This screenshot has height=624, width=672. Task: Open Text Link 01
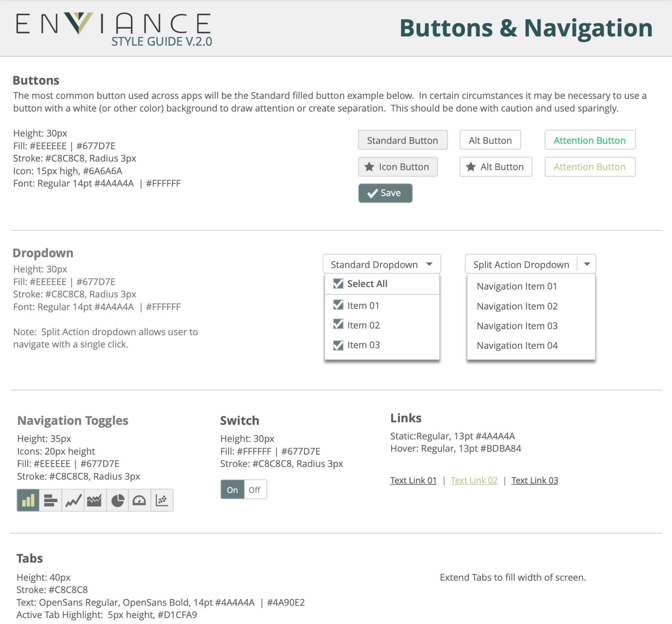pyautogui.click(x=413, y=480)
